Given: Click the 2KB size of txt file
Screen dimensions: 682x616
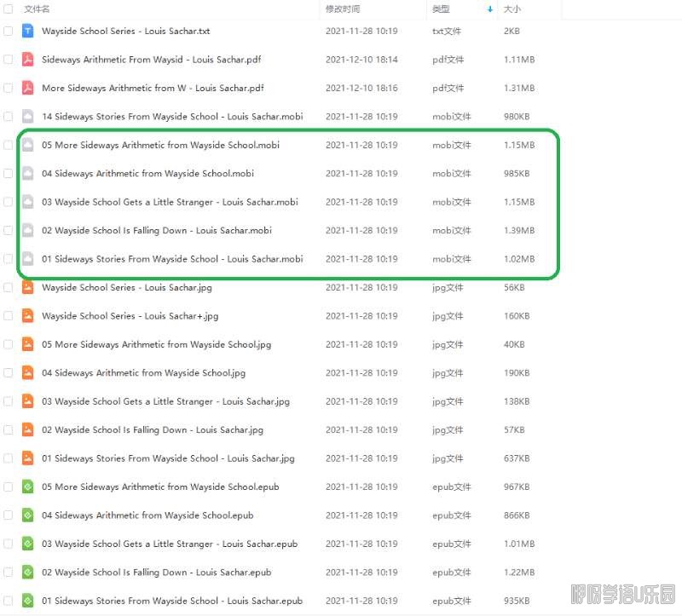Looking at the screenshot, I should tap(511, 32).
